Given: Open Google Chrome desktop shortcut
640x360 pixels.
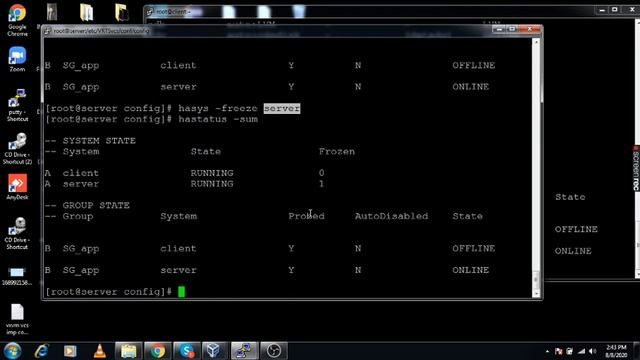Looking at the screenshot, I should pyautogui.click(x=17, y=20).
